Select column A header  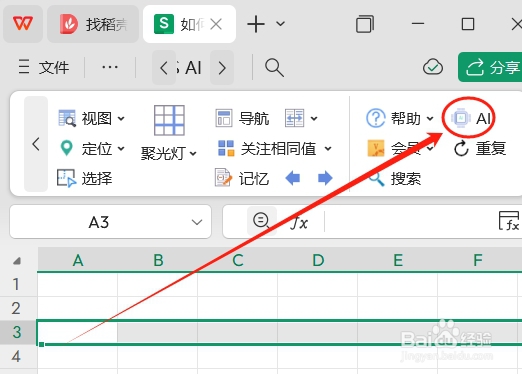pyautogui.click(x=78, y=260)
